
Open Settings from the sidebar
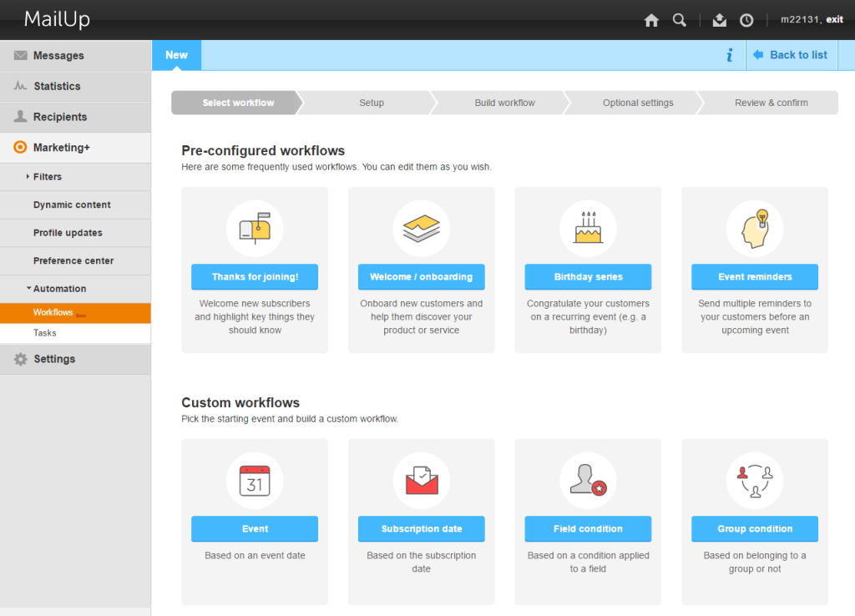point(54,359)
